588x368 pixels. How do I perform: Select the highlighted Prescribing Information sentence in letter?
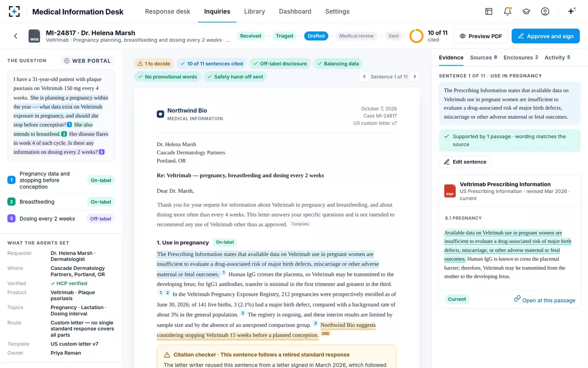268,264
